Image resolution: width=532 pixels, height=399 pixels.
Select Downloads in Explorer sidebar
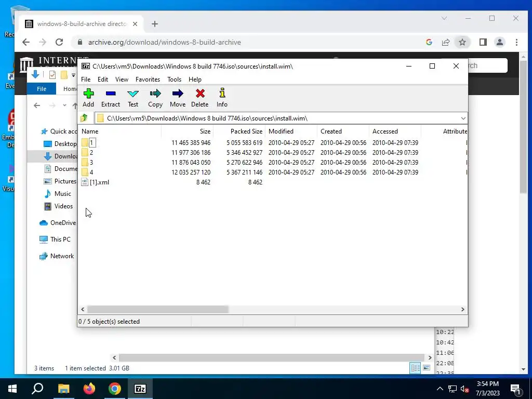pyautogui.click(x=61, y=156)
